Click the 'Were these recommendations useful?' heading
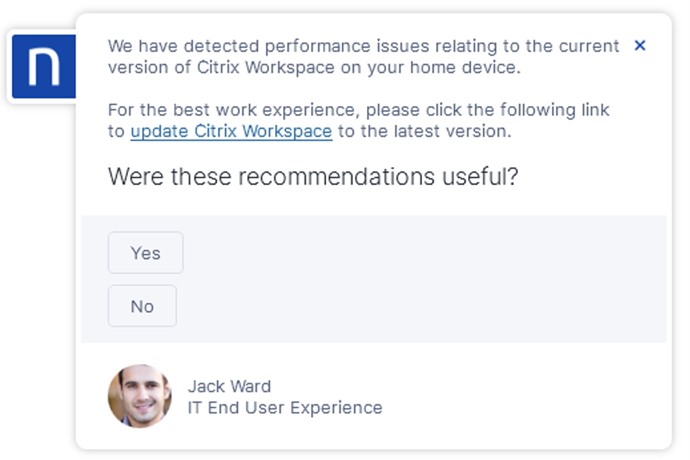This screenshot has width=690, height=460. pyautogui.click(x=313, y=177)
